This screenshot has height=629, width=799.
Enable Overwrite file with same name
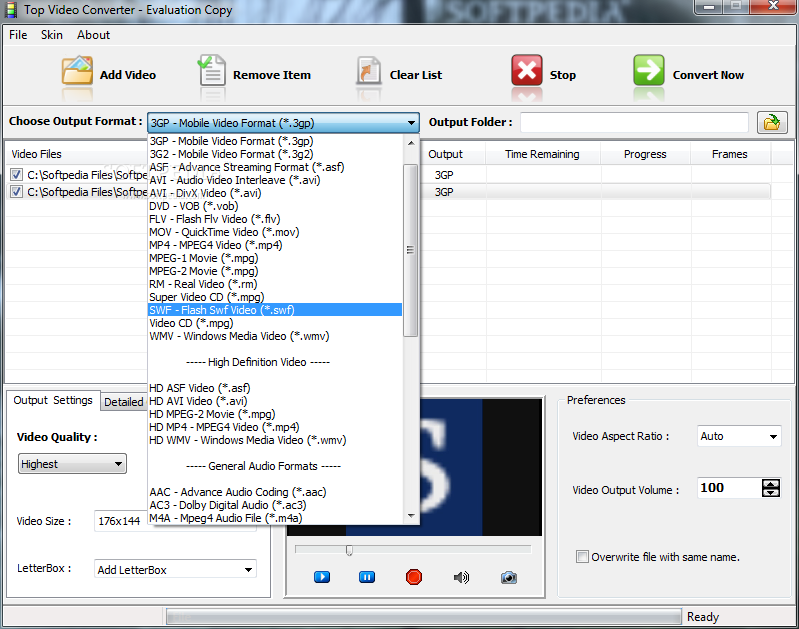tap(582, 557)
